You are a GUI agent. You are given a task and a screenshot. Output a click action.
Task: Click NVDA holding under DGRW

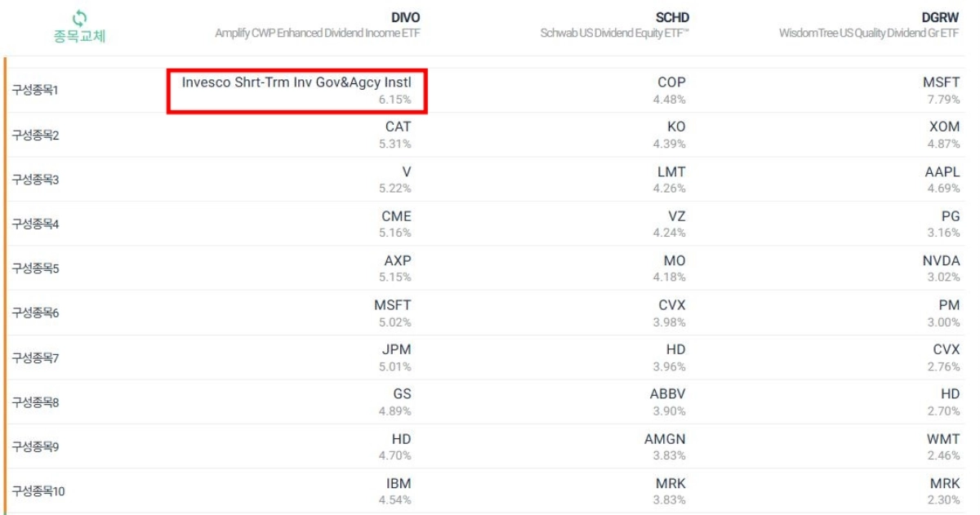pos(942,261)
